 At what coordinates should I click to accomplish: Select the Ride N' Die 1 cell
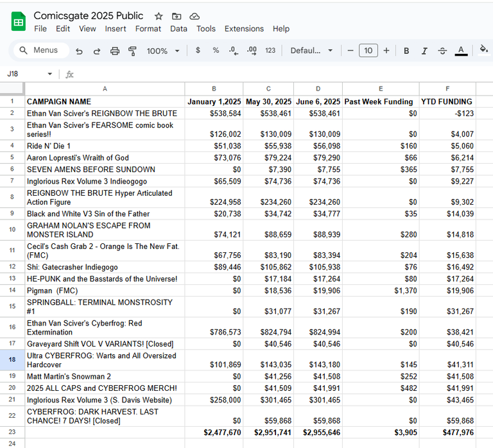point(105,146)
